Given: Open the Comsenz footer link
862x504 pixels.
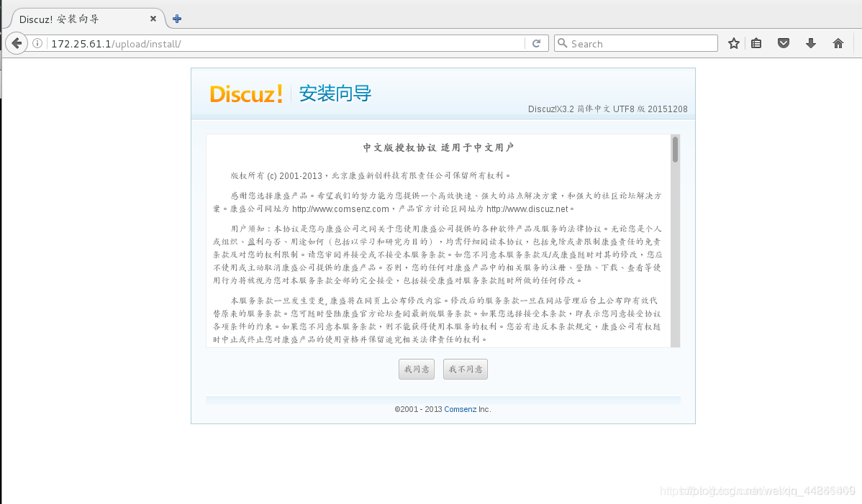Looking at the screenshot, I should (x=460, y=409).
